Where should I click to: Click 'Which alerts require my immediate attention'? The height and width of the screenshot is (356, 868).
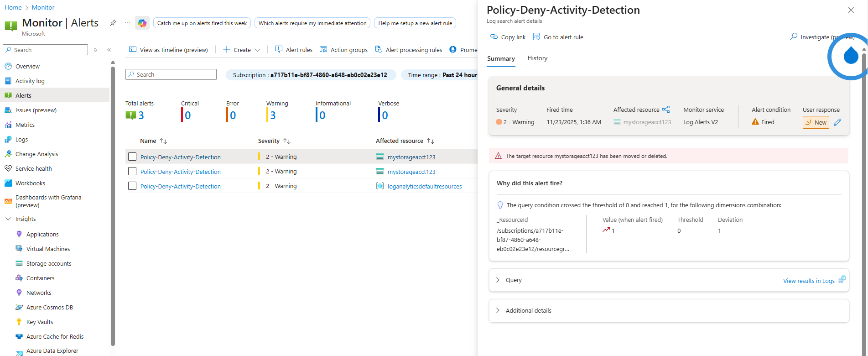click(312, 23)
